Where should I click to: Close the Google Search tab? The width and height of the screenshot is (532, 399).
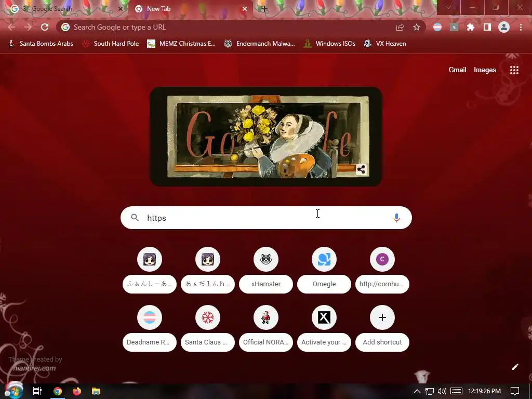click(121, 9)
